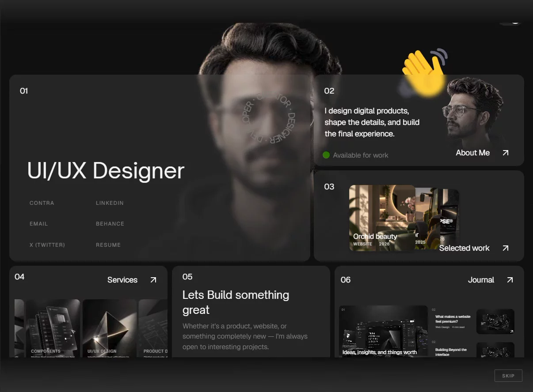
Task: Click the I design digital products text
Action: (x=372, y=122)
